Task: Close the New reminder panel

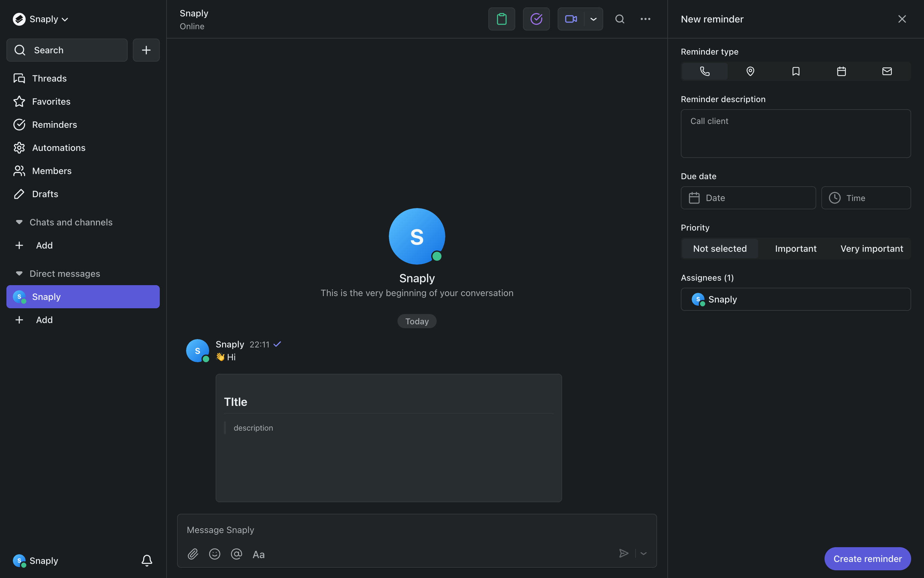Action: click(x=902, y=19)
